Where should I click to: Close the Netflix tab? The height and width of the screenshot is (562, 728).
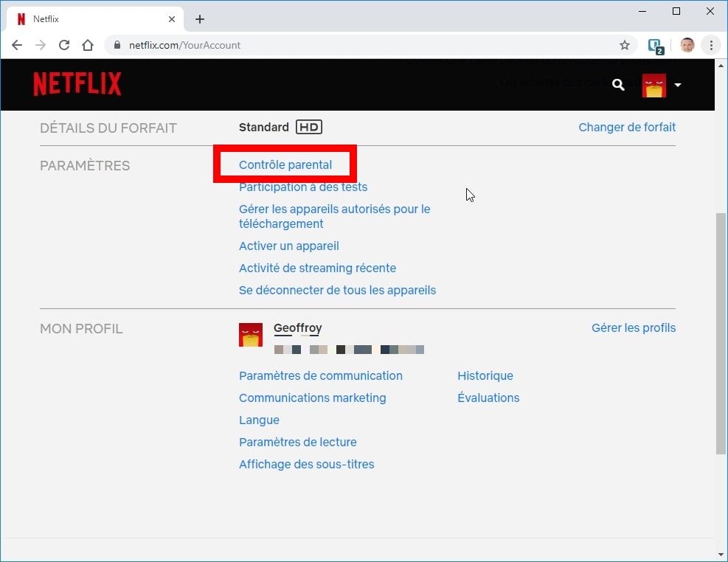172,19
